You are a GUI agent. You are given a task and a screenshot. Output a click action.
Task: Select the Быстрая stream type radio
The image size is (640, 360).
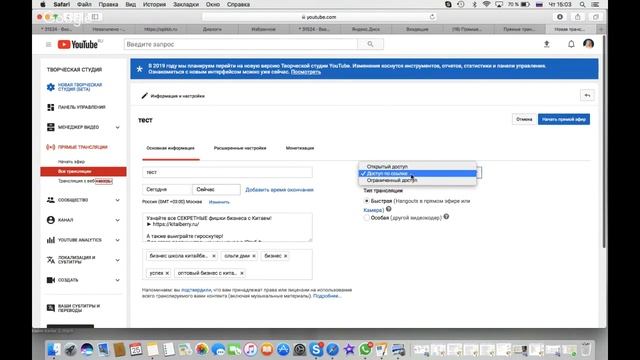point(367,201)
